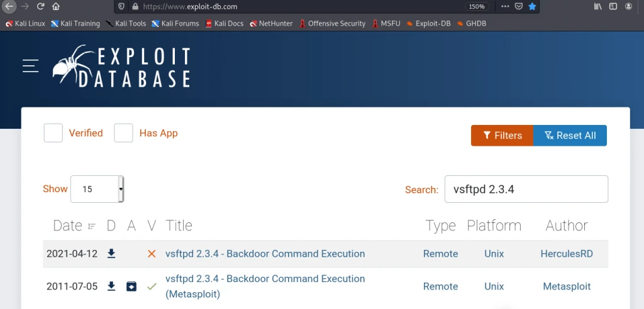Click Unix platform in the HerculesRD row
Viewport: 644px width, 309px height.
(x=494, y=254)
